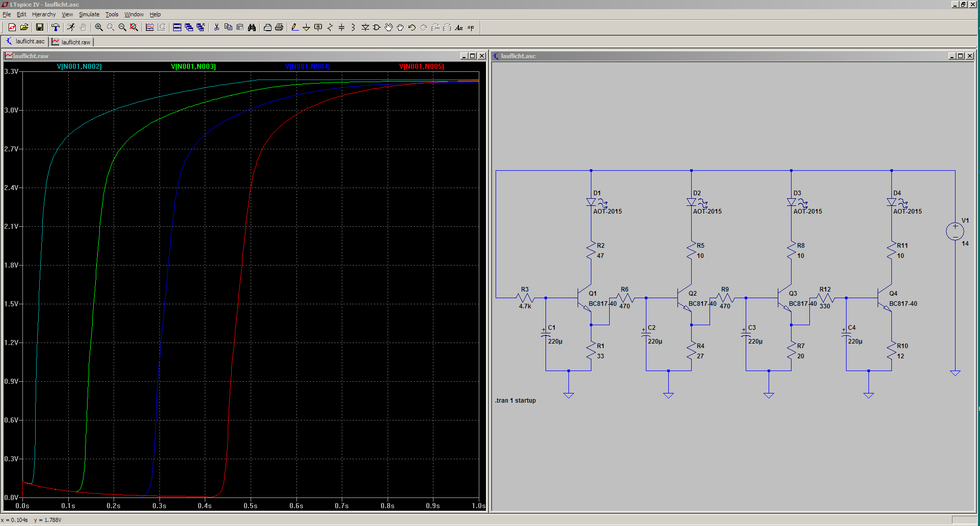
Task: Open the Control Panel hammer icon
Action: click(x=56, y=28)
